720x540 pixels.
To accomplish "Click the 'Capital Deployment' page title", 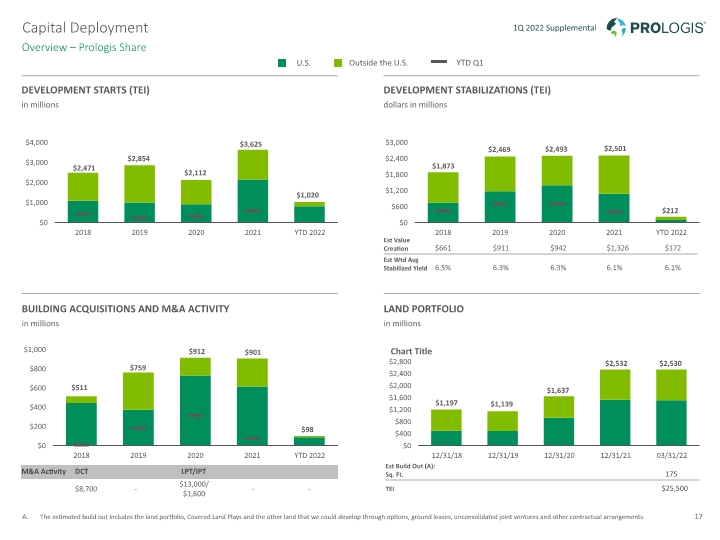I will (85, 28).
